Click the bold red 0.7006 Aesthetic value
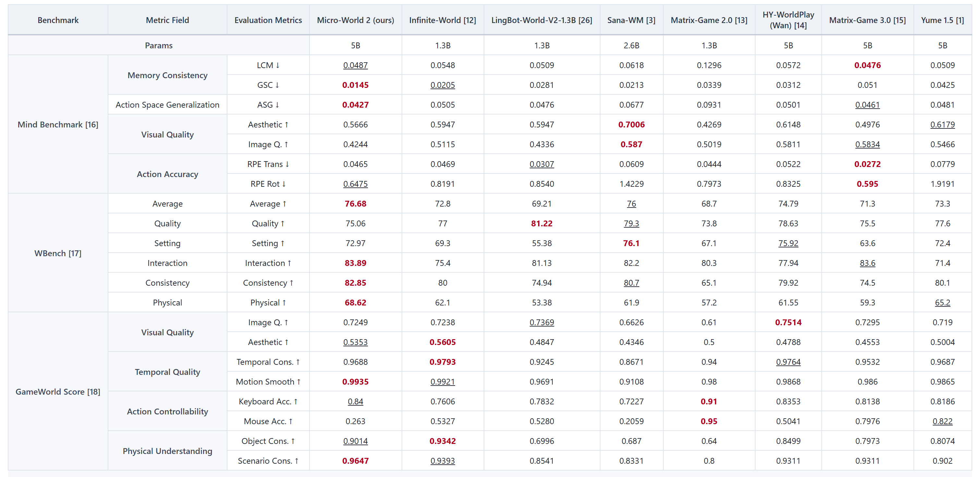This screenshot has width=980, height=477. (631, 125)
